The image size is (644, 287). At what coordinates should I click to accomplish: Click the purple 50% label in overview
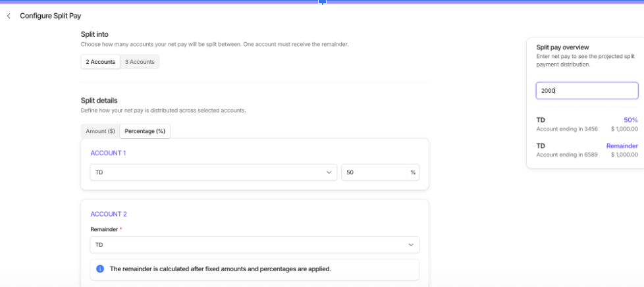tap(630, 120)
